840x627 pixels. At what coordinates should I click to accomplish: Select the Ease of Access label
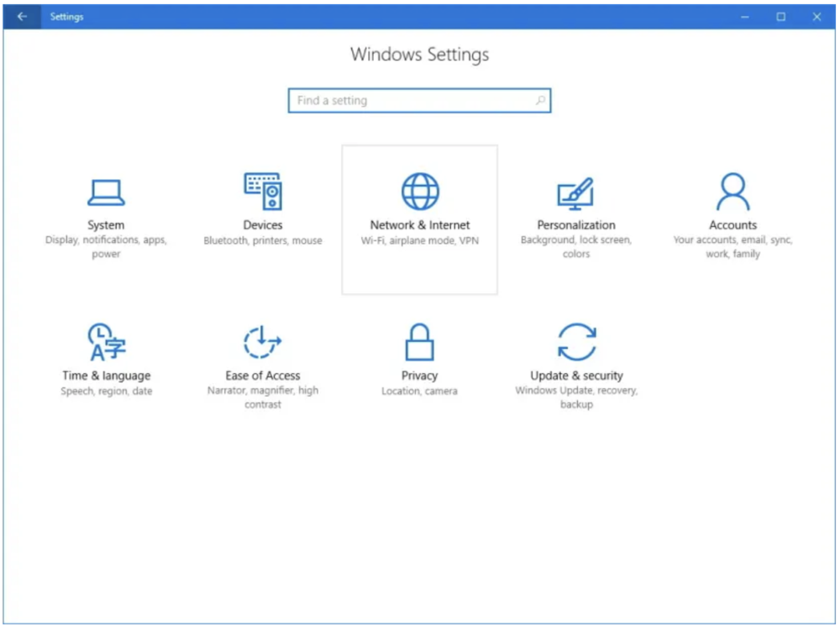262,376
